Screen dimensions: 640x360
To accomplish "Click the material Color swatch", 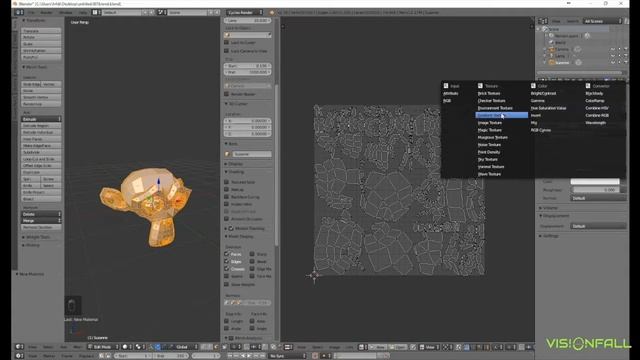I will [595, 182].
